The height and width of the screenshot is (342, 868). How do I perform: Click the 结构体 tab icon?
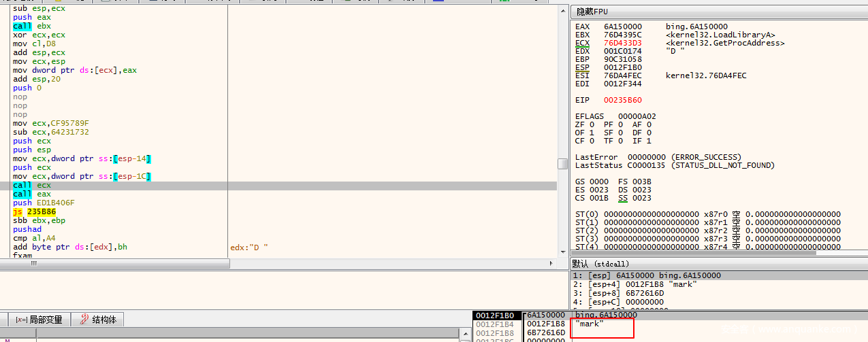pyautogui.click(x=84, y=320)
